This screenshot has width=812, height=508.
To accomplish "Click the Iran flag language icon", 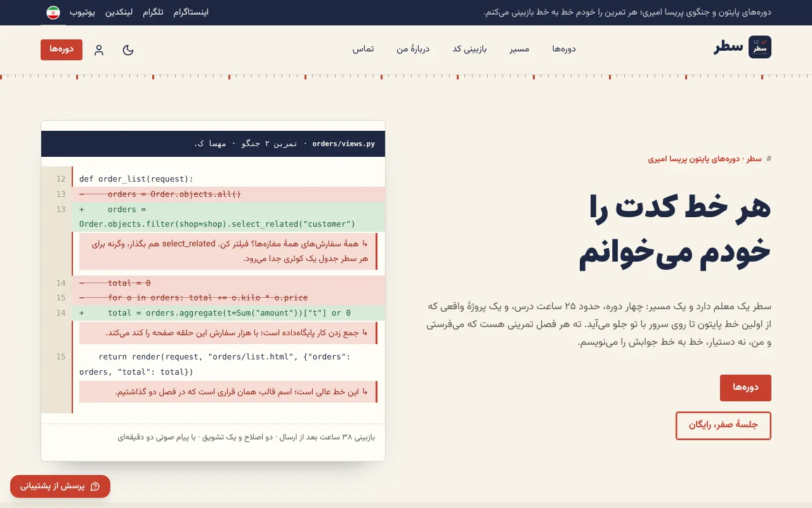I will [x=53, y=12].
